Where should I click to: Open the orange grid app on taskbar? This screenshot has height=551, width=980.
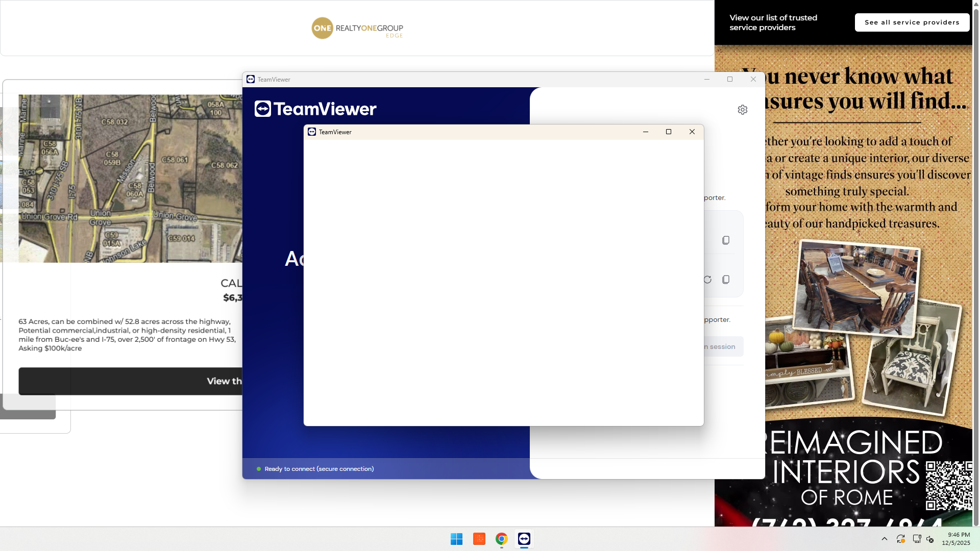tap(479, 539)
